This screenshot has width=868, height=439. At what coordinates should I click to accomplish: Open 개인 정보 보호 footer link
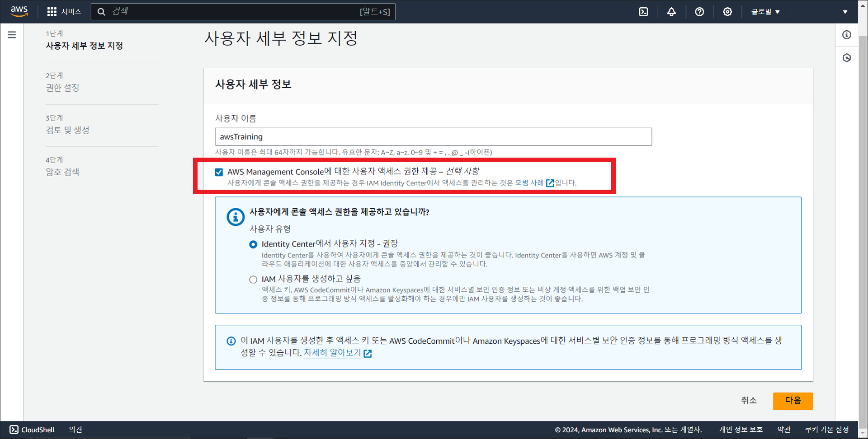pyautogui.click(x=741, y=430)
